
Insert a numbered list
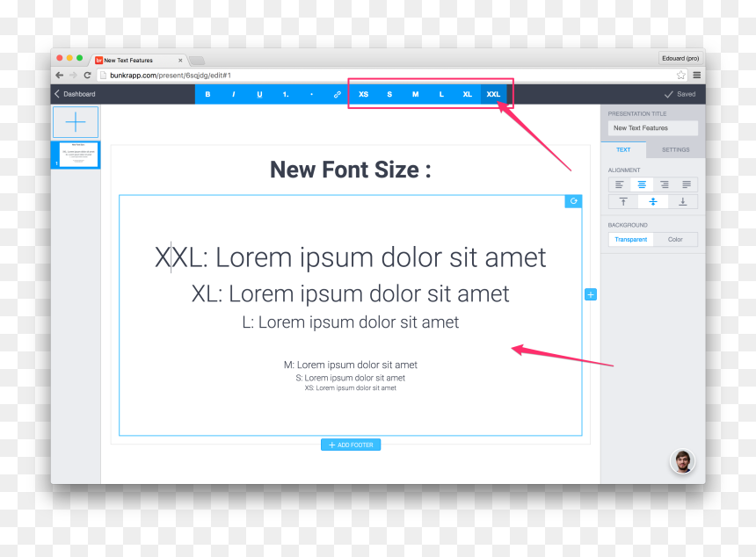click(x=286, y=94)
